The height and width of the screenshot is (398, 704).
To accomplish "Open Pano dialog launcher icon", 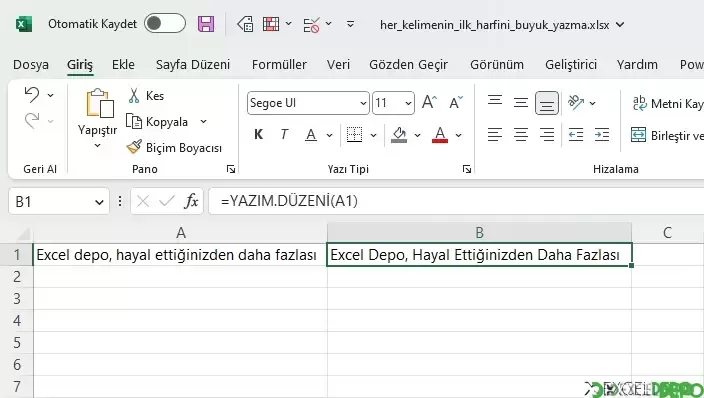I will pyautogui.click(x=231, y=169).
